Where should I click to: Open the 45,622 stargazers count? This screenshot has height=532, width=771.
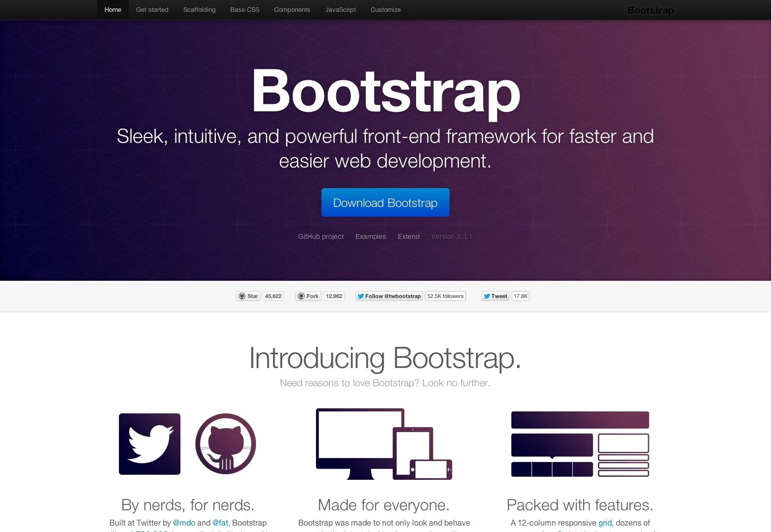tap(273, 296)
